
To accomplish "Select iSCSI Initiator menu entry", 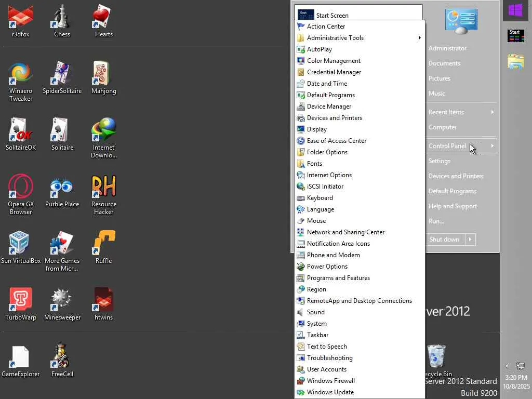I will pyautogui.click(x=360, y=187).
